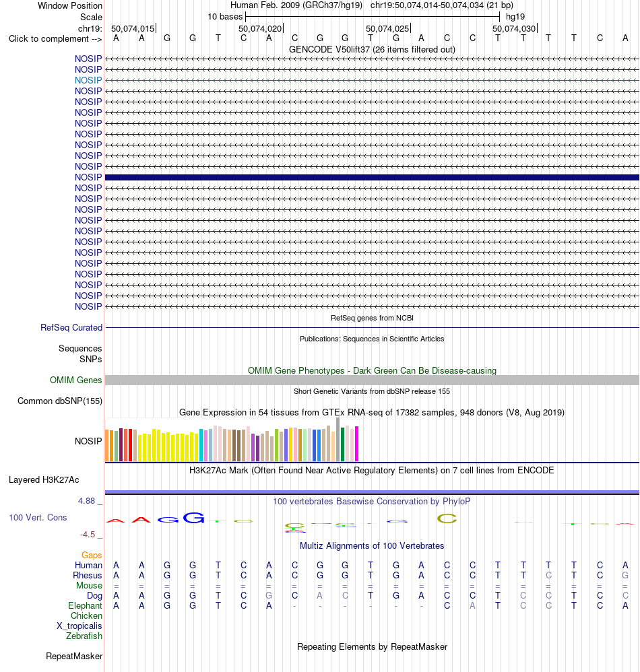Click the tallest gray bar in GTEx chart
Viewport: 640px width, 672px height.
[x=338, y=439]
